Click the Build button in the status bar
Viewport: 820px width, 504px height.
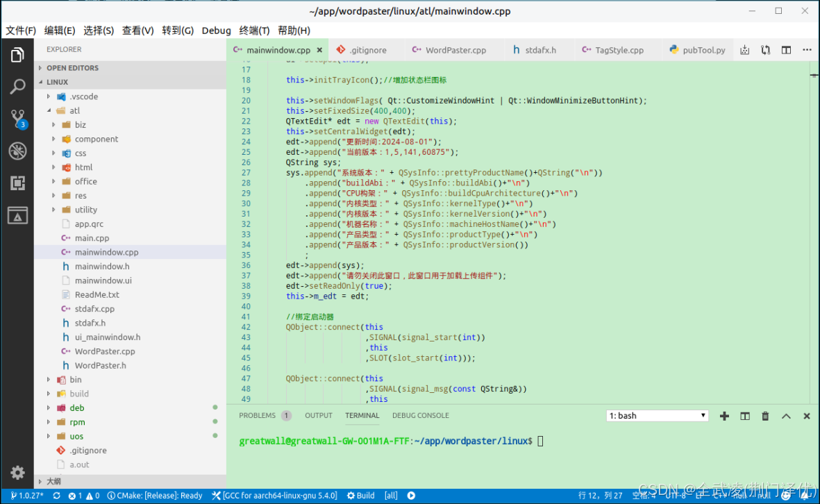(361, 496)
